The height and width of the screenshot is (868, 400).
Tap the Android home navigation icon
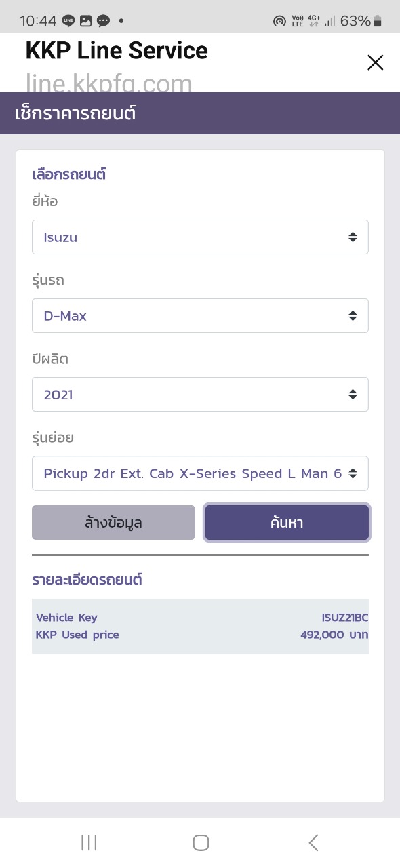201,842
